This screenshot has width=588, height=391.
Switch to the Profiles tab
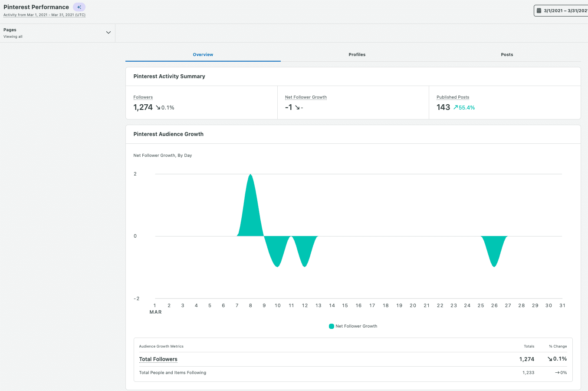point(357,54)
